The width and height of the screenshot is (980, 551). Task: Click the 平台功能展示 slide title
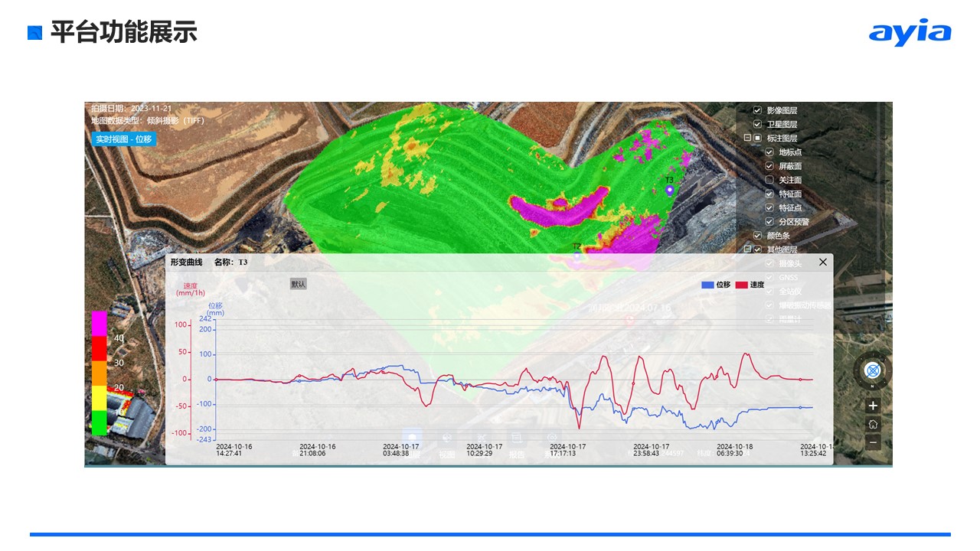click(x=124, y=32)
